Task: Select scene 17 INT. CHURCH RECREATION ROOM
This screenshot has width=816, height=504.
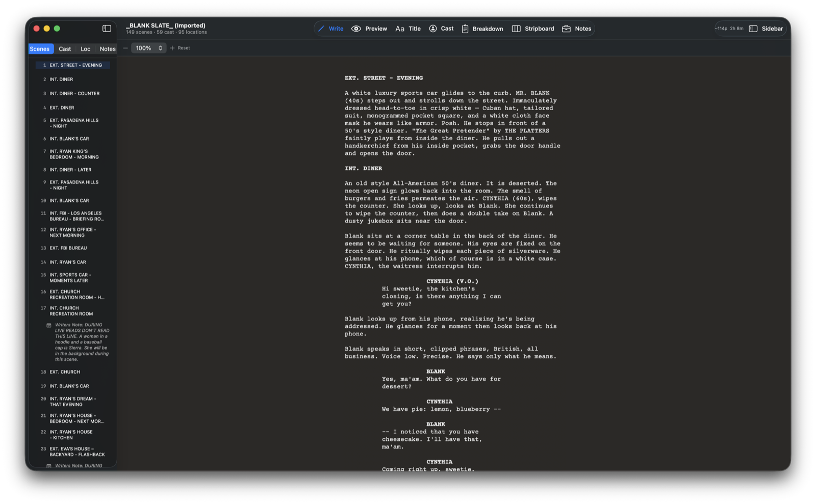Action: (x=73, y=311)
